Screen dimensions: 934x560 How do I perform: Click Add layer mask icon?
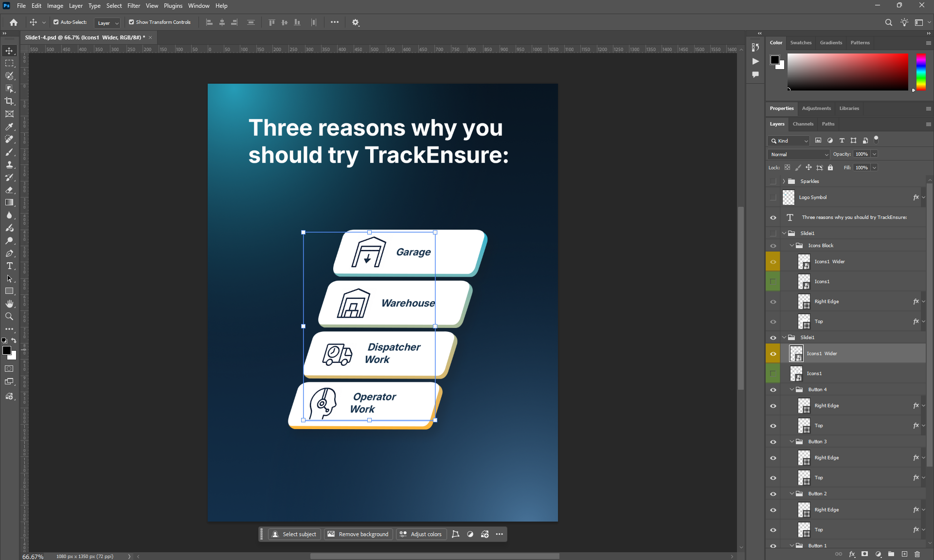[x=864, y=554]
